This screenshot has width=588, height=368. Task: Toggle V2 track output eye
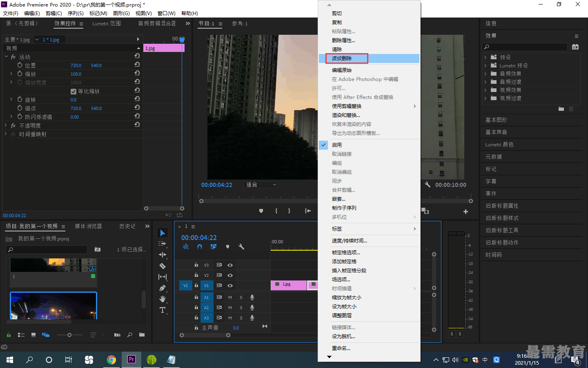230,275
